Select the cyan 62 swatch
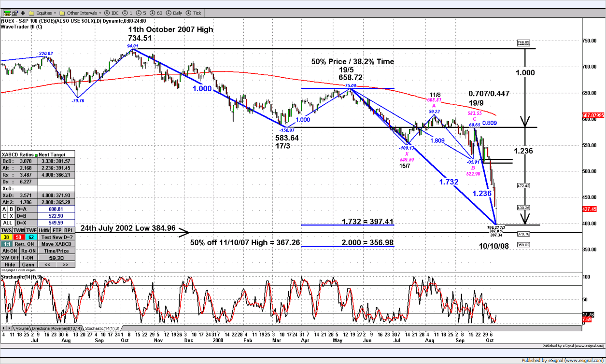The height and width of the screenshot is (364, 606). coord(31,237)
